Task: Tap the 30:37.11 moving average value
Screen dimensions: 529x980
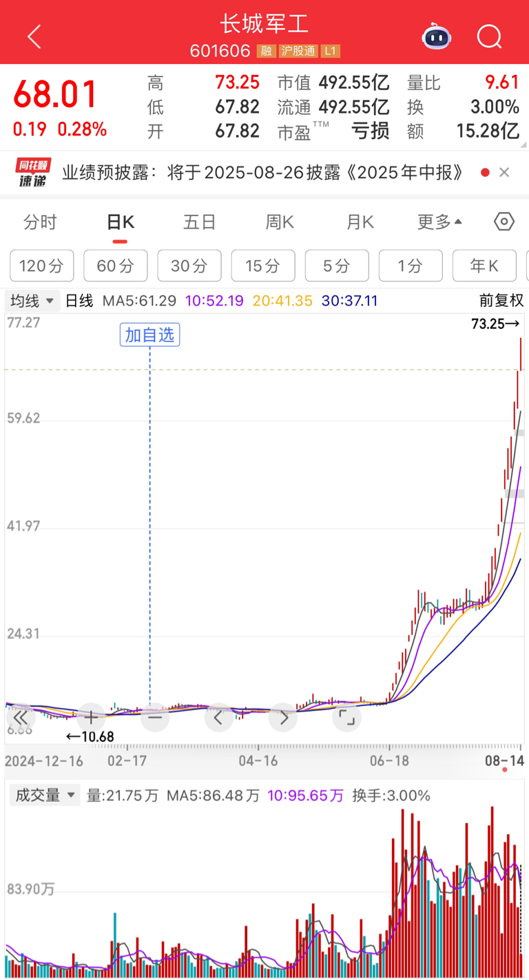Action: pyautogui.click(x=349, y=301)
